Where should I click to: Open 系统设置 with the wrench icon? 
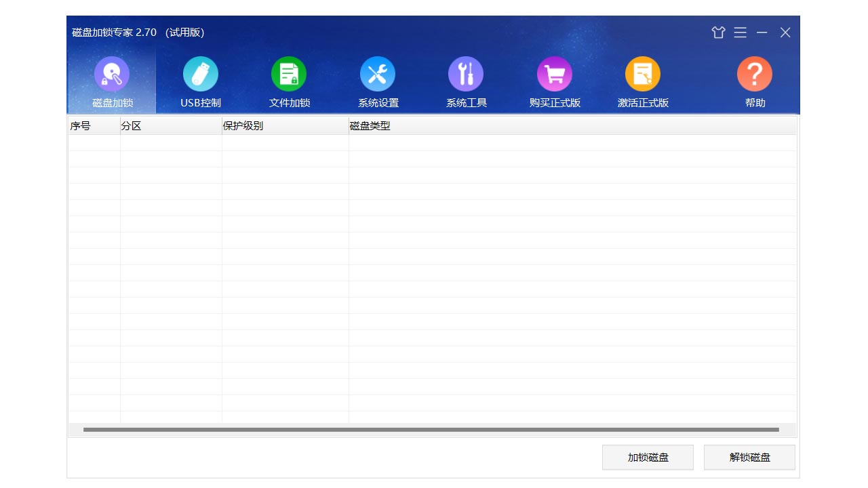[x=378, y=75]
